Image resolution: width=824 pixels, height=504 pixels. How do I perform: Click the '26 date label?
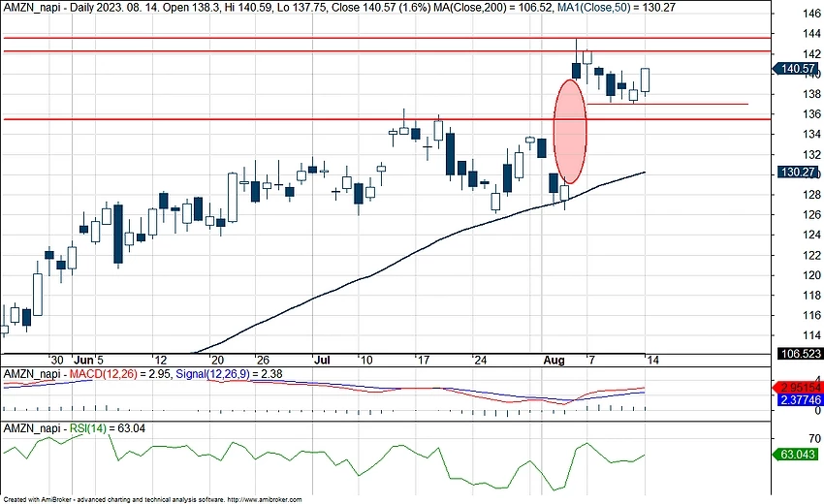point(263,360)
